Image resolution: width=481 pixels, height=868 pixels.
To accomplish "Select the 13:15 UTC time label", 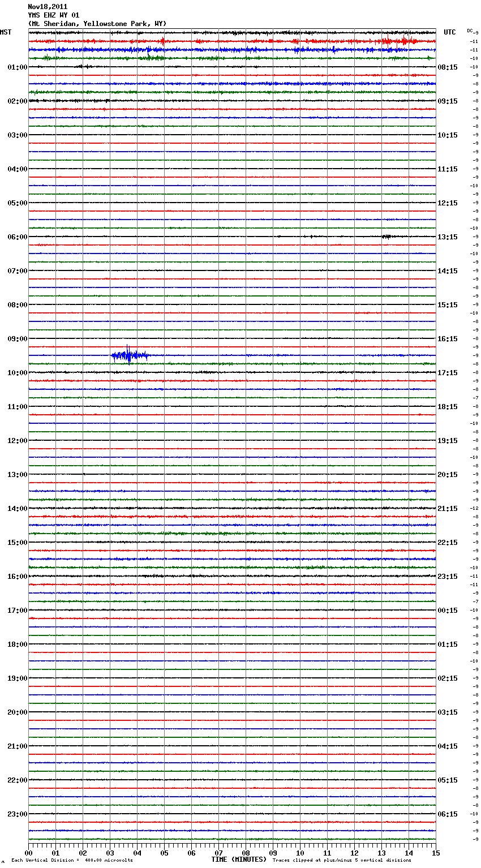I will (448, 237).
